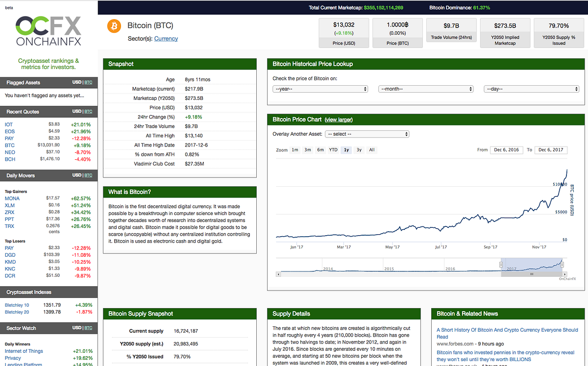This screenshot has height=366, width=588.
Task: Click the Y2050 Supply % Issued stat box
Action: [559, 33]
